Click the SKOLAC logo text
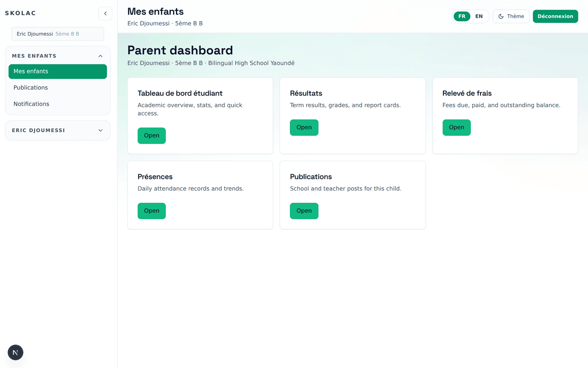 [x=21, y=13]
